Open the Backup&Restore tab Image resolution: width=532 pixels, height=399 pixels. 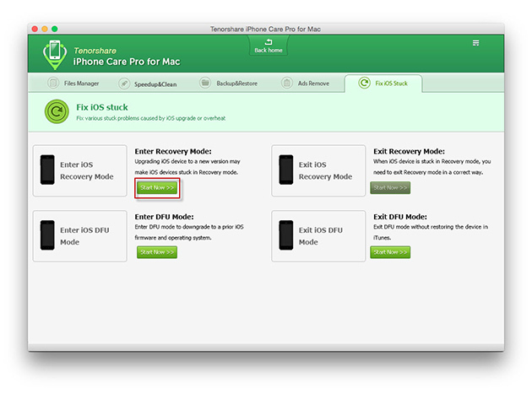point(228,83)
